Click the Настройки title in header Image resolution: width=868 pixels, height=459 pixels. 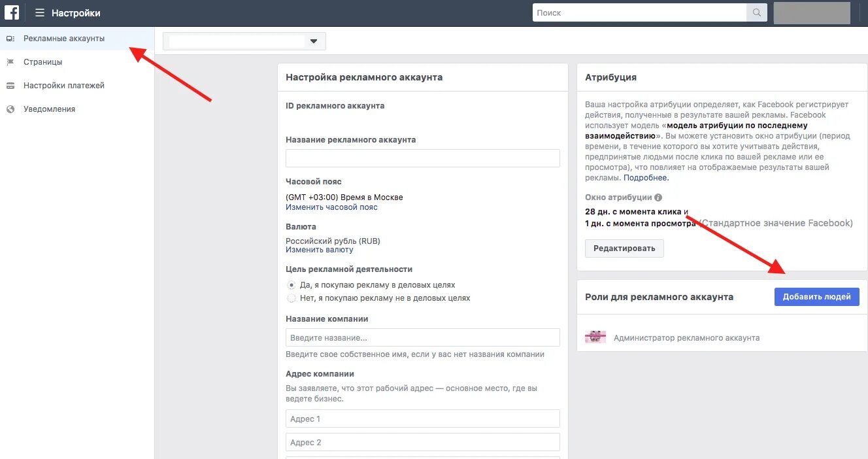coord(76,13)
